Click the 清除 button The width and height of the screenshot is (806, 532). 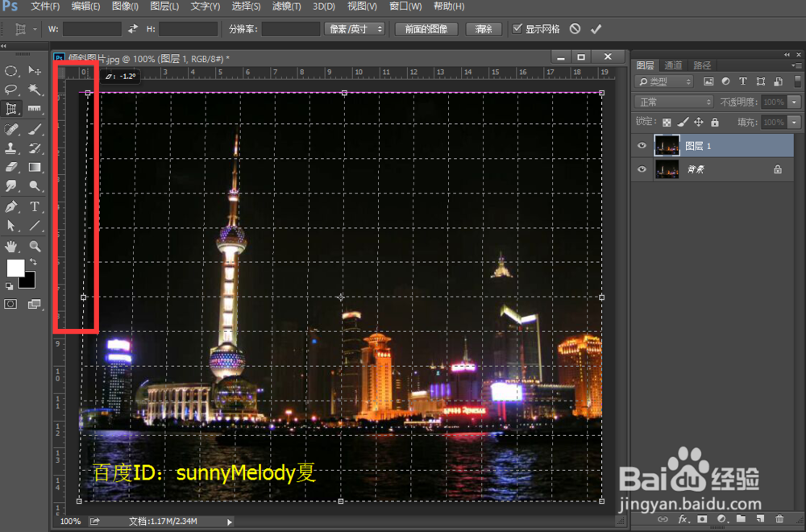click(484, 29)
